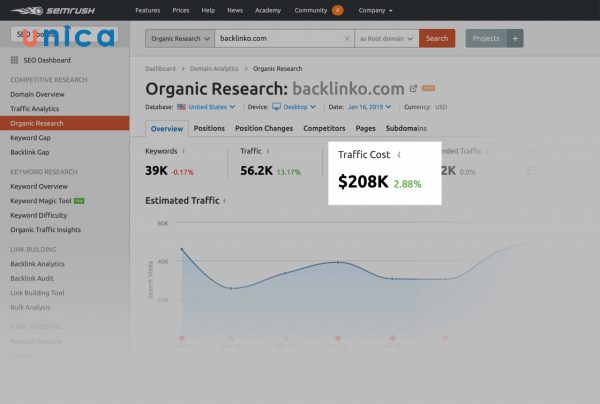
Task: Click the Keywords info icon
Action: point(184,151)
